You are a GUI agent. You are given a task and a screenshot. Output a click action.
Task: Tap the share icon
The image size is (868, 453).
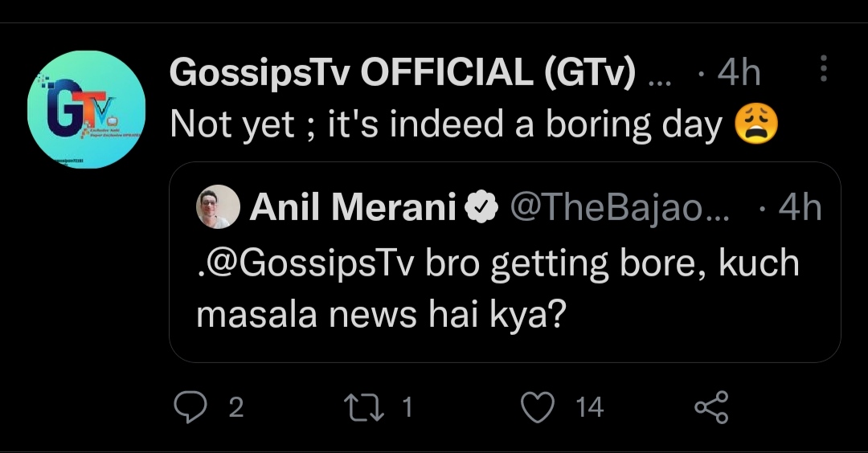711,408
